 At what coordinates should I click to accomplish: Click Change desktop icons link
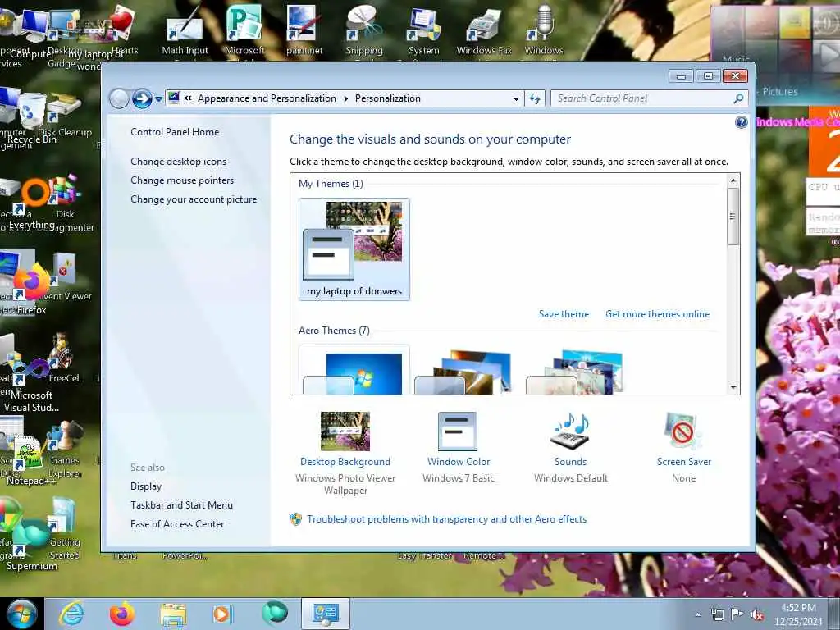[178, 162]
